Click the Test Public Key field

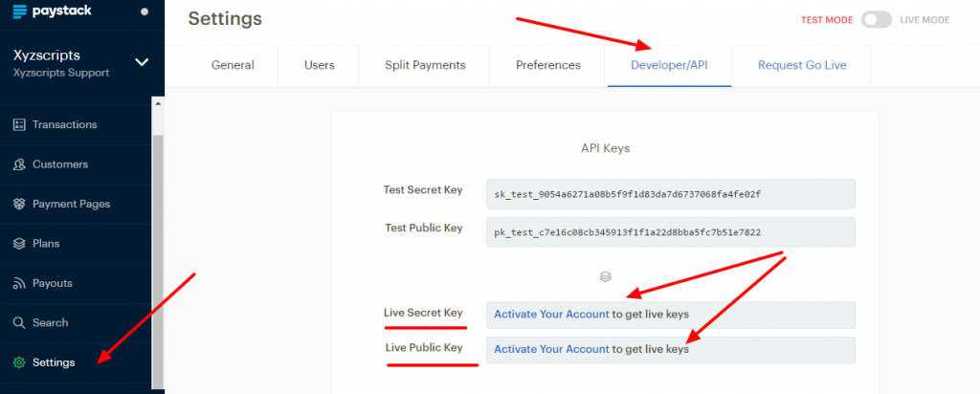pos(671,232)
